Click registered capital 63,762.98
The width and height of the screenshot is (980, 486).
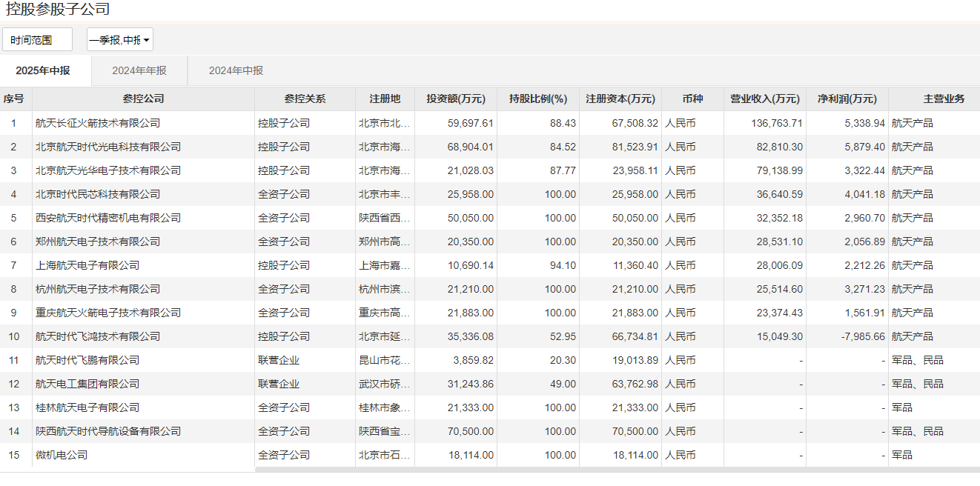coord(635,384)
